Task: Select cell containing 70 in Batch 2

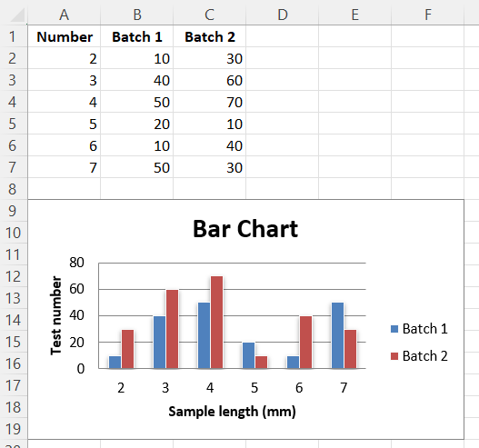Action: (210, 102)
